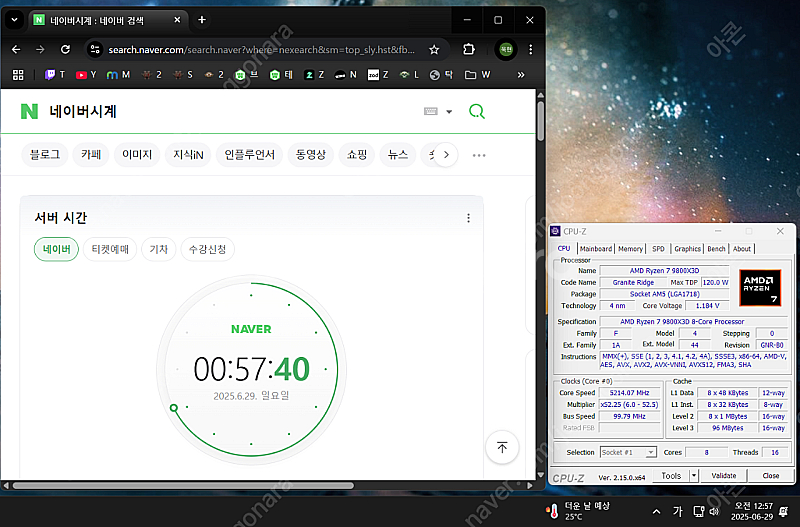Open the bookmark labeled M
The width and height of the screenshot is (800, 527).
point(118,75)
